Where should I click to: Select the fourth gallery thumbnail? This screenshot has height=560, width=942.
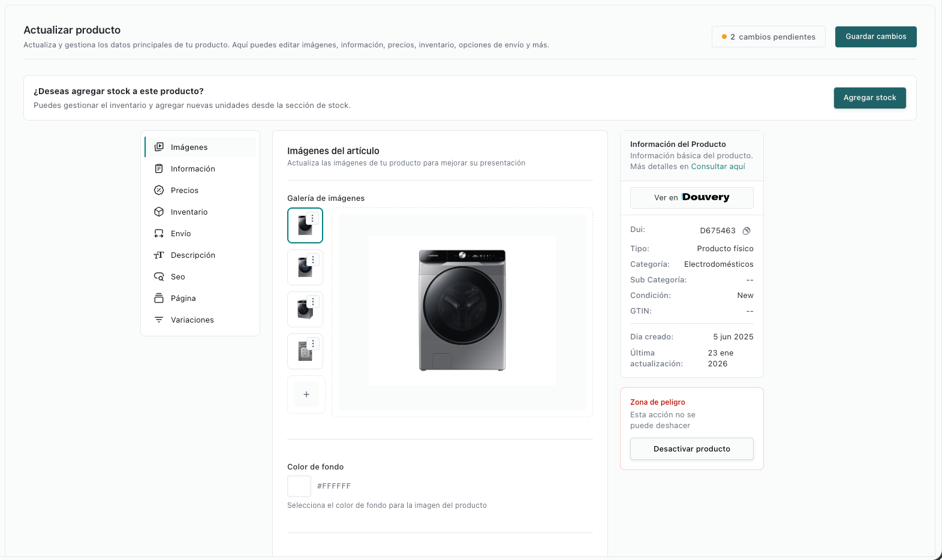click(305, 351)
